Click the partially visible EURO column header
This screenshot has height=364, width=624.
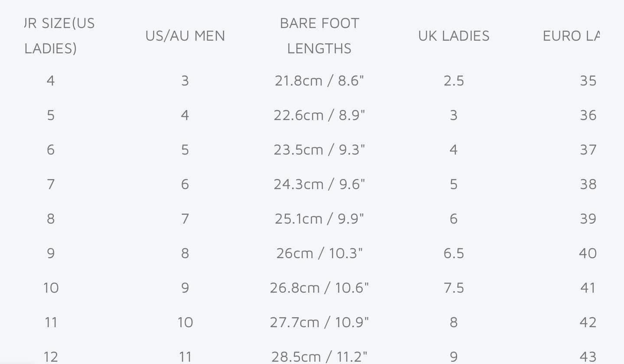(571, 36)
